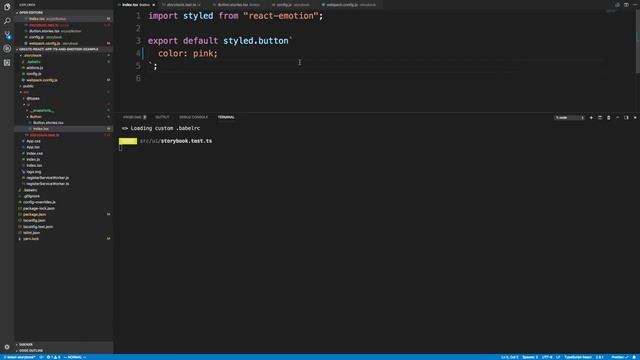Open the Search view in the activity bar
Screen dimensions: 640x360
7,21
